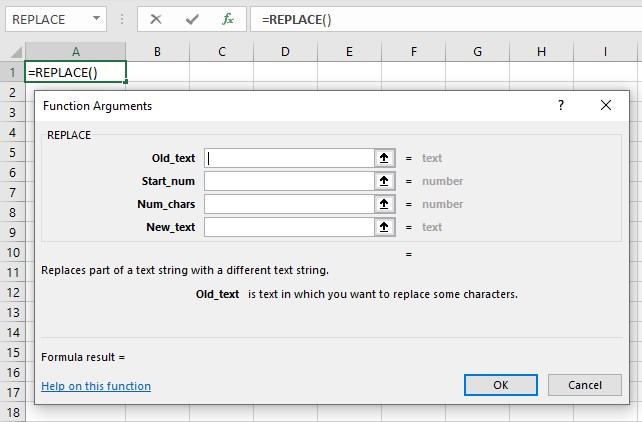
Task: Close the Function Arguments dialog
Action: pyautogui.click(x=605, y=105)
